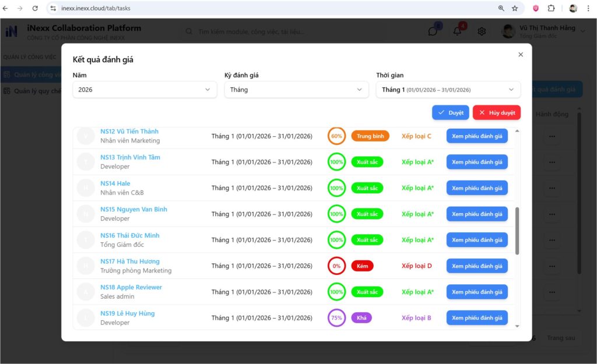Click the browser zoom magnifier icon
This screenshot has height=364, width=597.
click(x=501, y=8)
